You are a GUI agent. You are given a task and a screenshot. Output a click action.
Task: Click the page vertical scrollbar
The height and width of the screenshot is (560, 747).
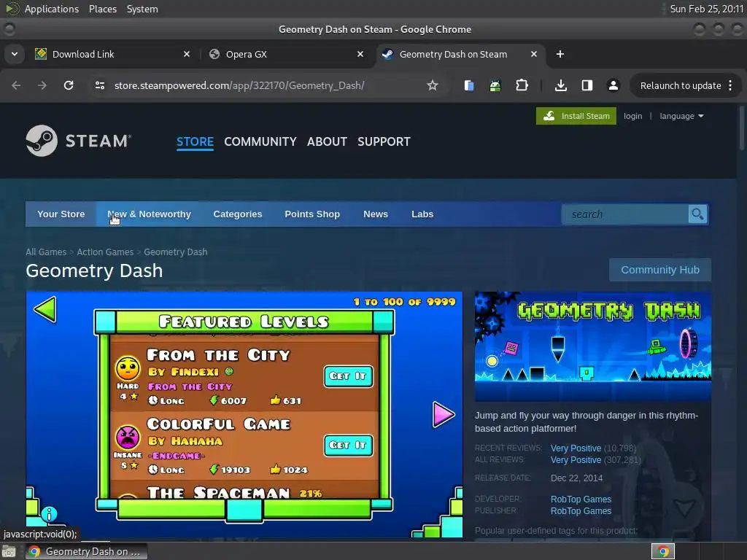(741, 128)
